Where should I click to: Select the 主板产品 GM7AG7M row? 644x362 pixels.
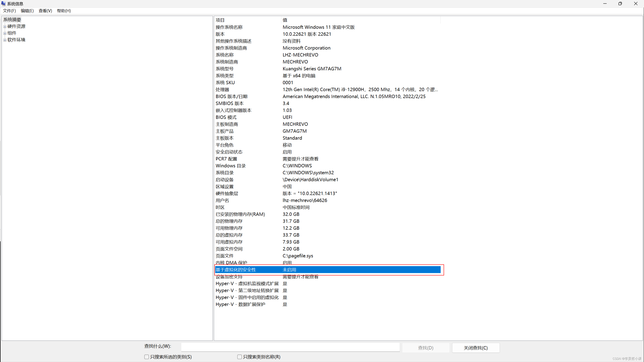coord(327,131)
